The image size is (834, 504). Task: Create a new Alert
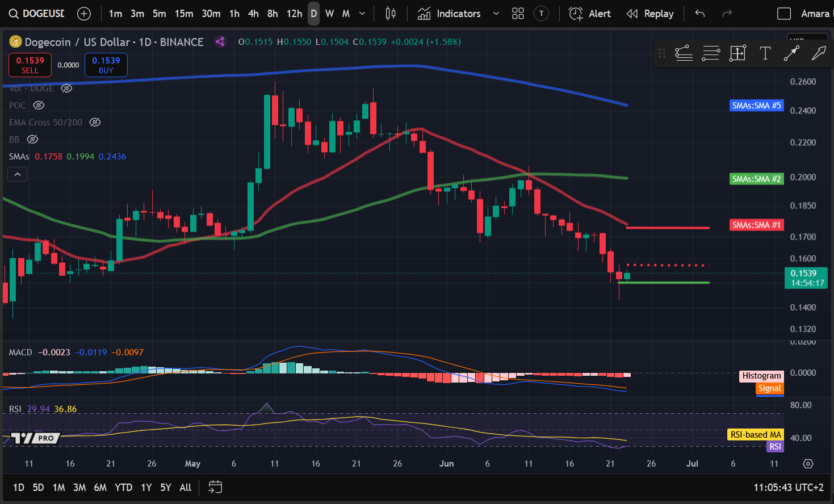(x=590, y=14)
